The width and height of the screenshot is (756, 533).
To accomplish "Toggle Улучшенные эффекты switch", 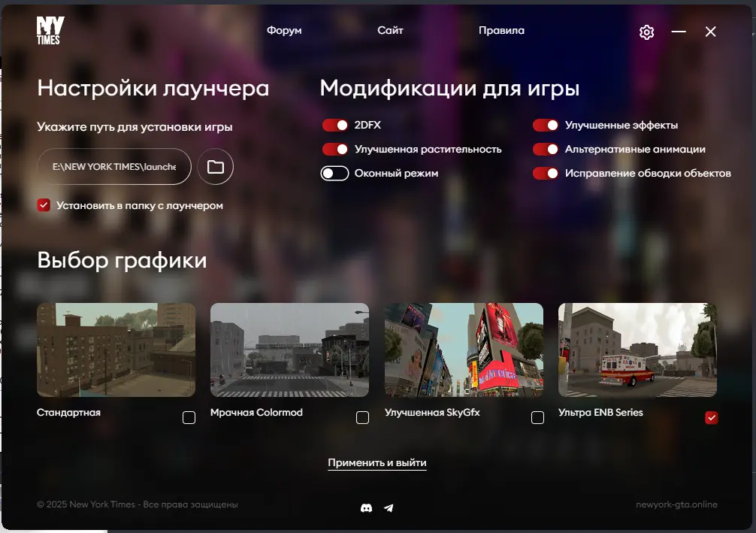I will click(x=546, y=125).
